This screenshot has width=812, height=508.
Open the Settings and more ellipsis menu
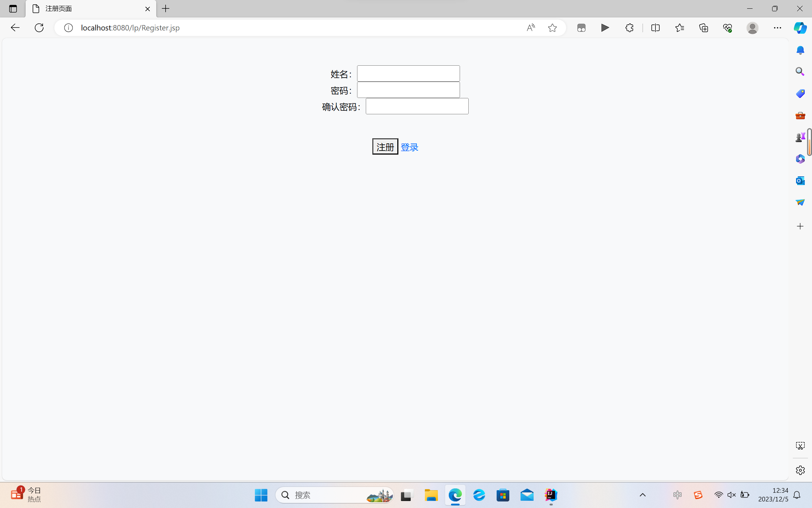tap(777, 28)
